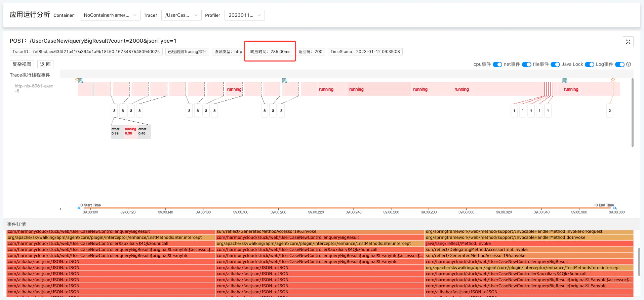Expand the Trace dropdown
The width and height of the screenshot is (644, 300).
(181, 15)
